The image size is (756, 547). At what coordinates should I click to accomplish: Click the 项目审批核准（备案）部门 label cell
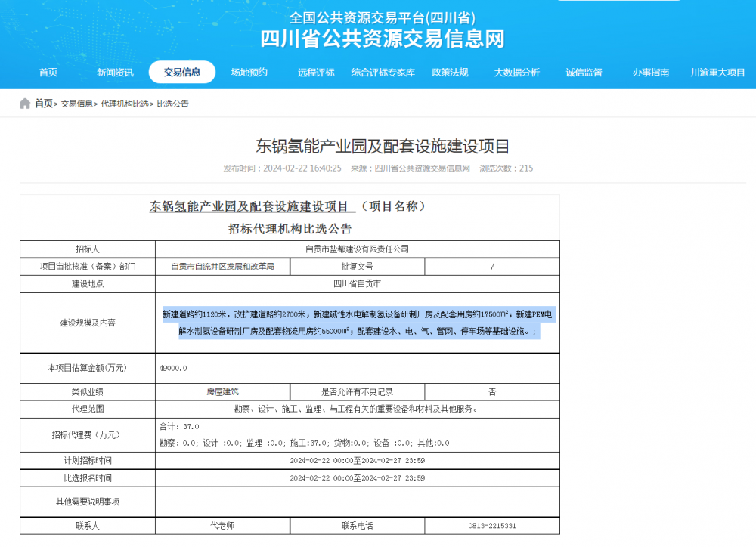88,267
